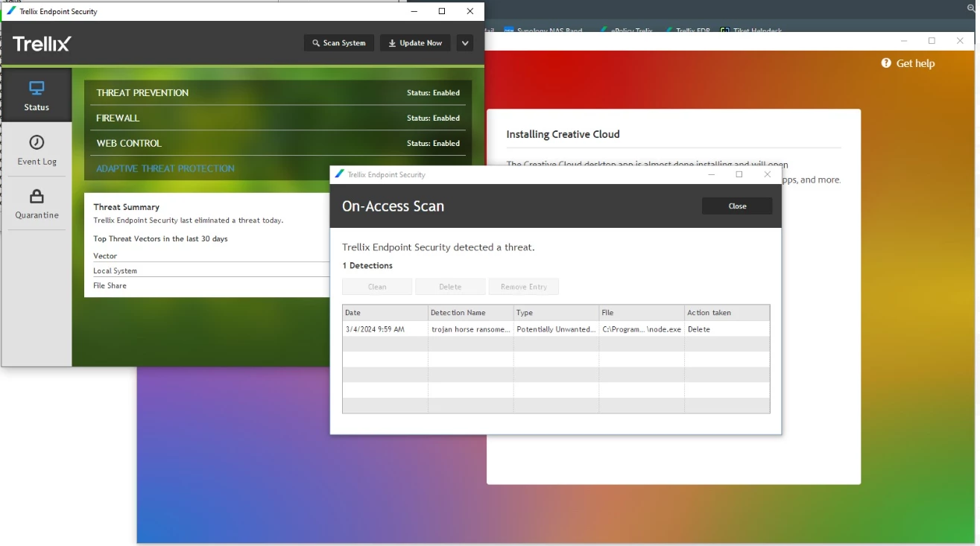Select the 3/4/2024 9:59 AM date cell
Viewport: 980px width, 546px height.
tap(385, 329)
